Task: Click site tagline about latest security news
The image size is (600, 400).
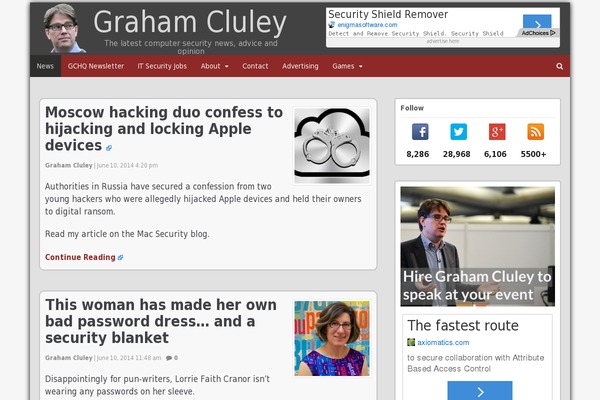Action: [191, 47]
